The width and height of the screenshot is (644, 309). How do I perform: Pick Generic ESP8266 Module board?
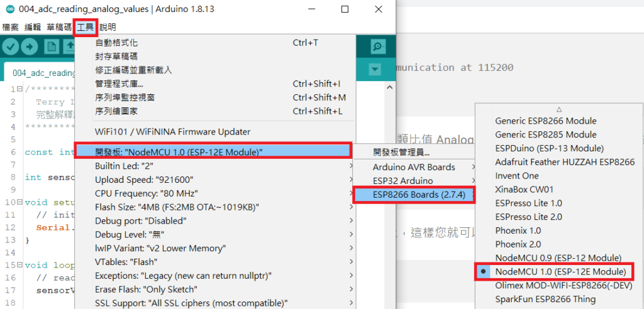545,121
